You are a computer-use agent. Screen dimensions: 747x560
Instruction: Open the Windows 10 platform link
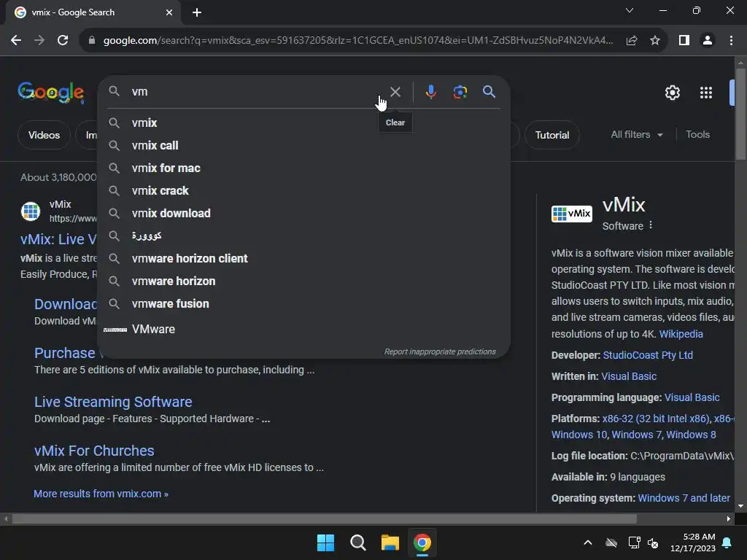tap(578, 435)
